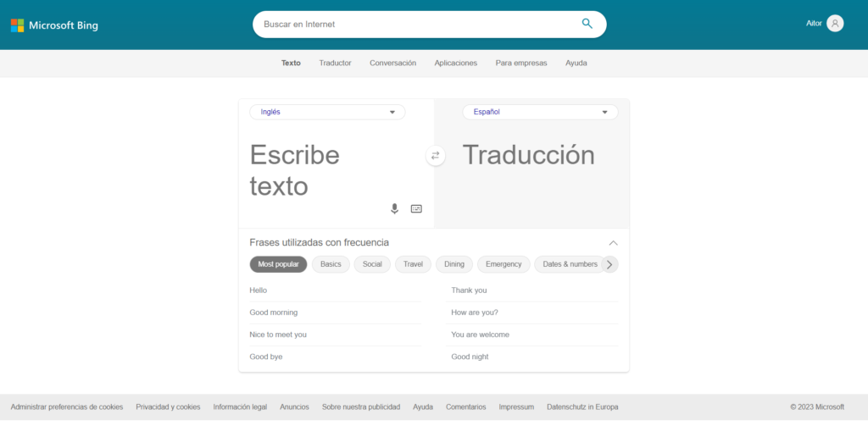Click the Buscar en Internet search field
This screenshot has width=868, height=437.
415,25
